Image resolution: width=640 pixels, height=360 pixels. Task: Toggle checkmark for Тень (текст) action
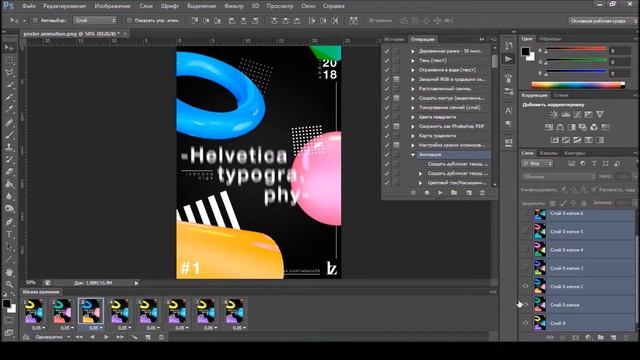click(387, 60)
